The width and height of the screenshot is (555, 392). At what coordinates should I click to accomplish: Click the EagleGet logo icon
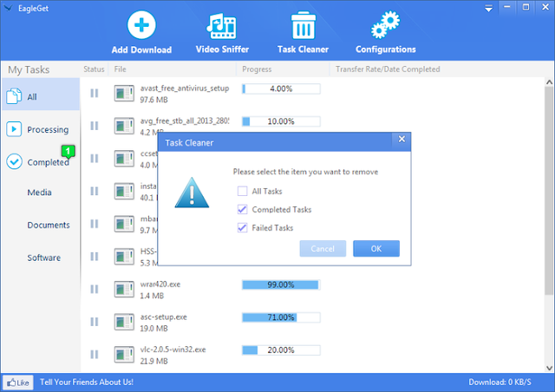(x=8, y=8)
